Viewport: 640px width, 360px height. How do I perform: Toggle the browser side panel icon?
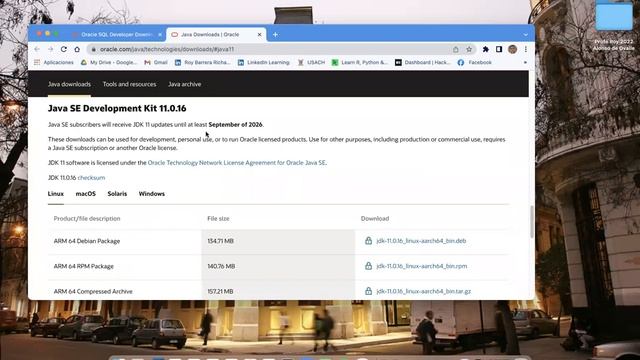pyautogui.click(x=499, y=49)
